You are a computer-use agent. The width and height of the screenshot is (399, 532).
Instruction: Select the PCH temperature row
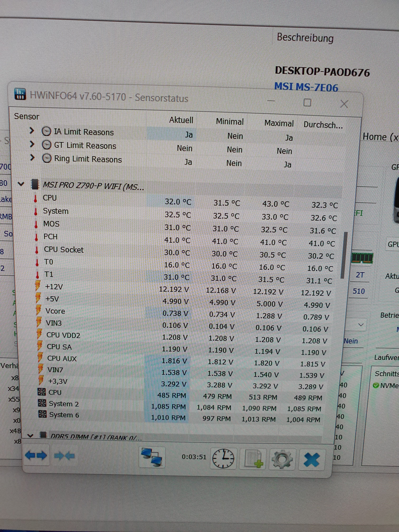pos(51,237)
